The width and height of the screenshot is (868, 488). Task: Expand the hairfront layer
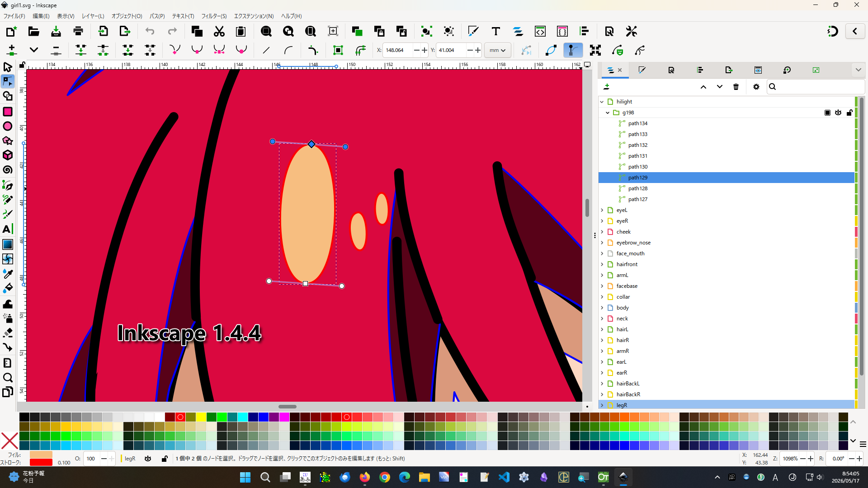point(602,264)
